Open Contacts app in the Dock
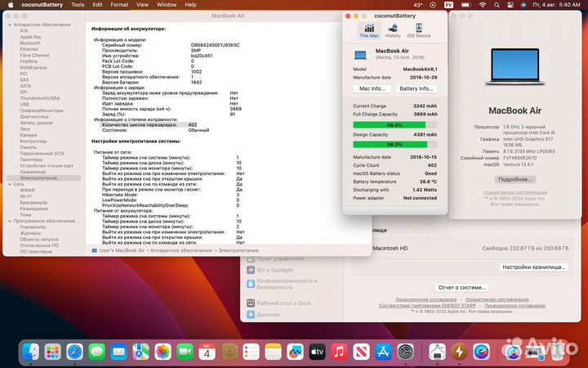588x368 pixels. [x=229, y=352]
